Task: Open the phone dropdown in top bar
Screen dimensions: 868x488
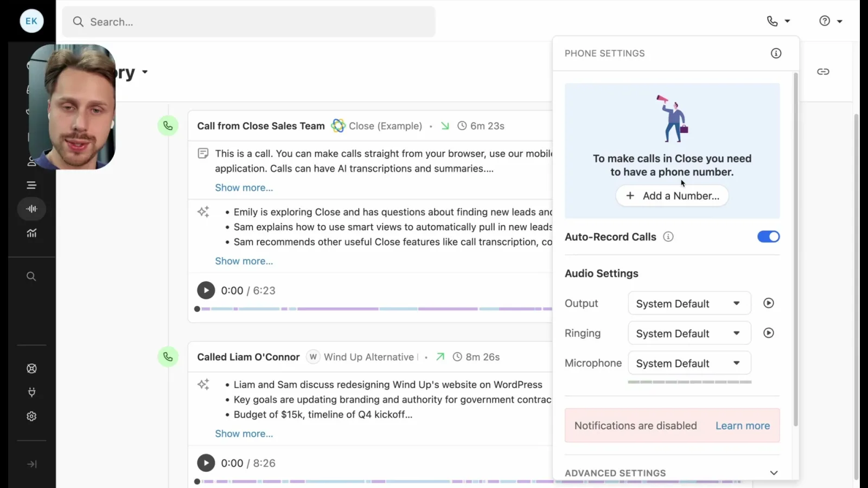Action: [778, 21]
